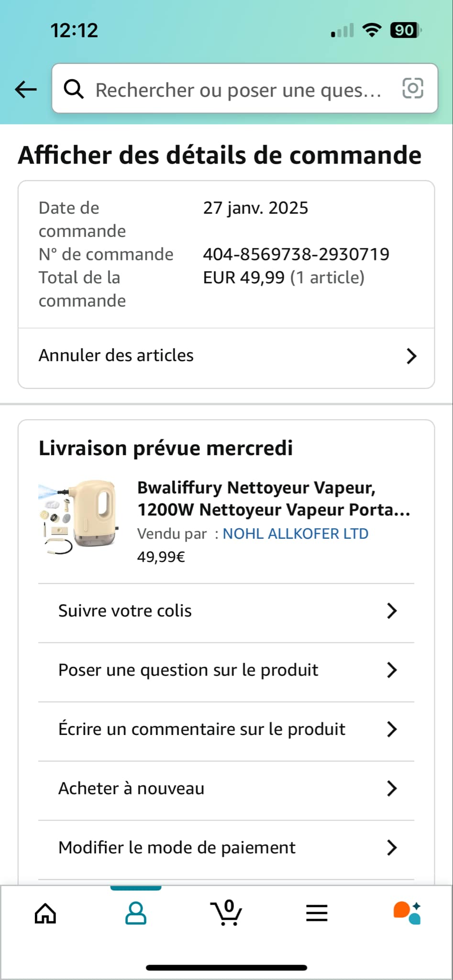Select Poser une question sur le produit
This screenshot has width=453, height=980.
point(188,670)
